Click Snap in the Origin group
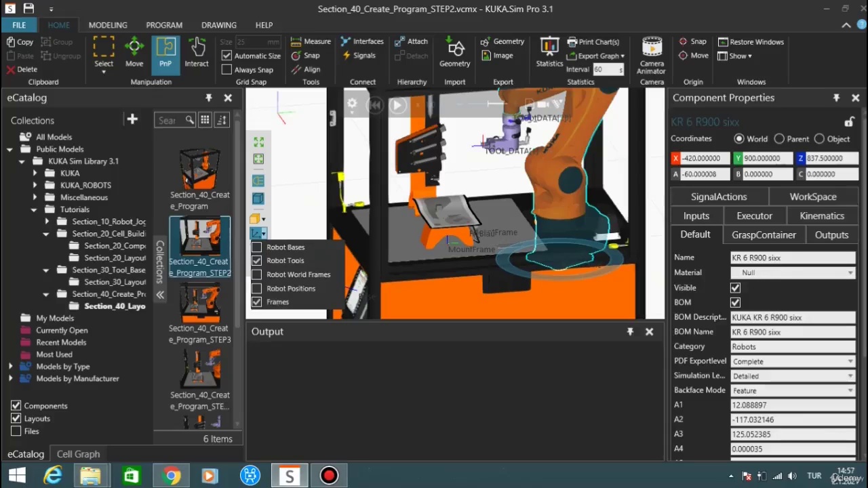Viewport: 868px width, 488px height. [692, 41]
